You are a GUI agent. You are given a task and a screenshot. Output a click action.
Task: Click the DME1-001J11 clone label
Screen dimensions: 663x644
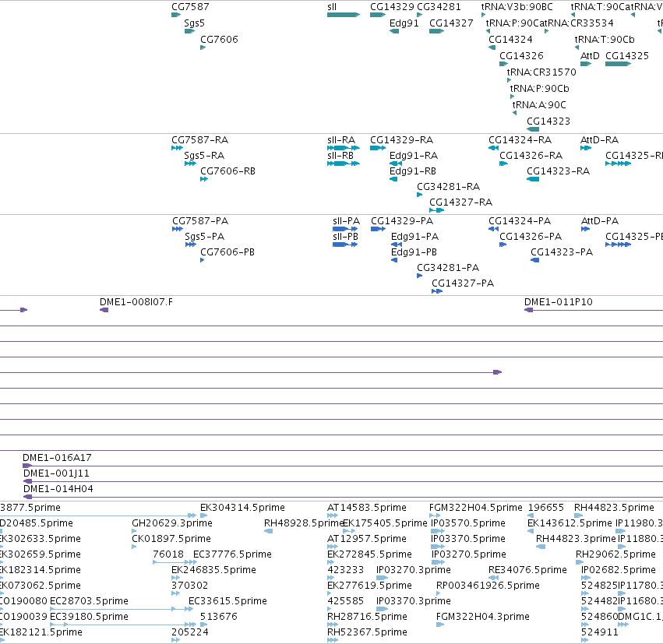[x=56, y=473]
